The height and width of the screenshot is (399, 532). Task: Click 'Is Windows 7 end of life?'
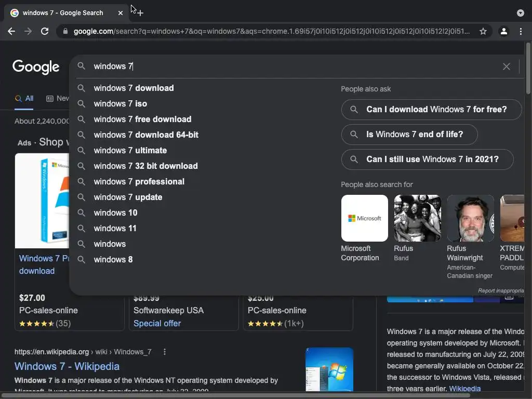click(409, 135)
